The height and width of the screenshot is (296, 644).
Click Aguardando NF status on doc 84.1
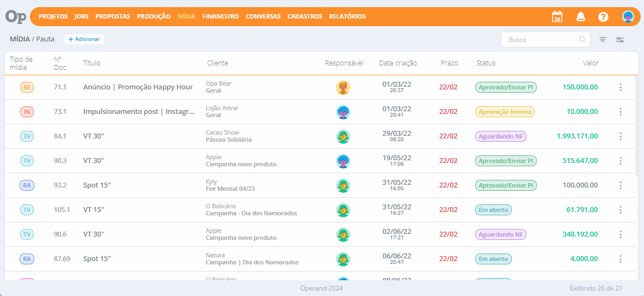coord(501,136)
